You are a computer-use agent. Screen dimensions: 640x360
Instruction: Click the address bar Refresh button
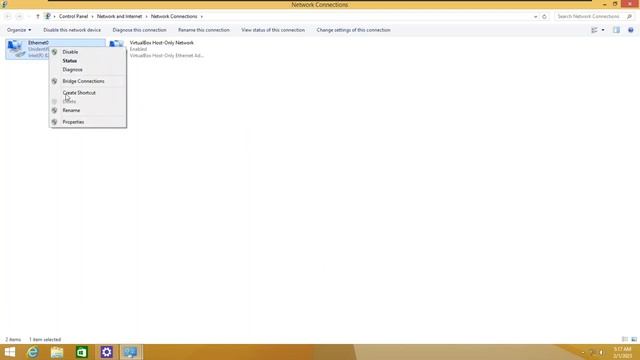pos(544,17)
